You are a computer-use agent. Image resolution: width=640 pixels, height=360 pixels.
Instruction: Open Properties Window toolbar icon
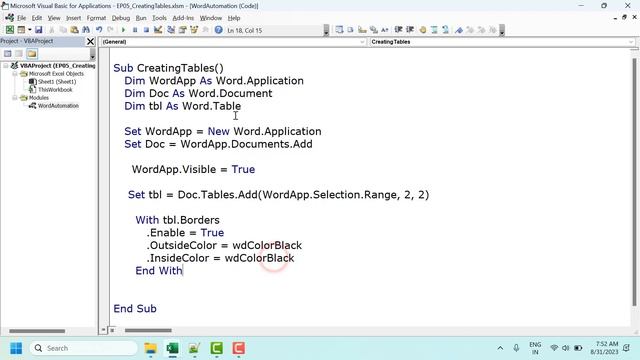point(182,30)
